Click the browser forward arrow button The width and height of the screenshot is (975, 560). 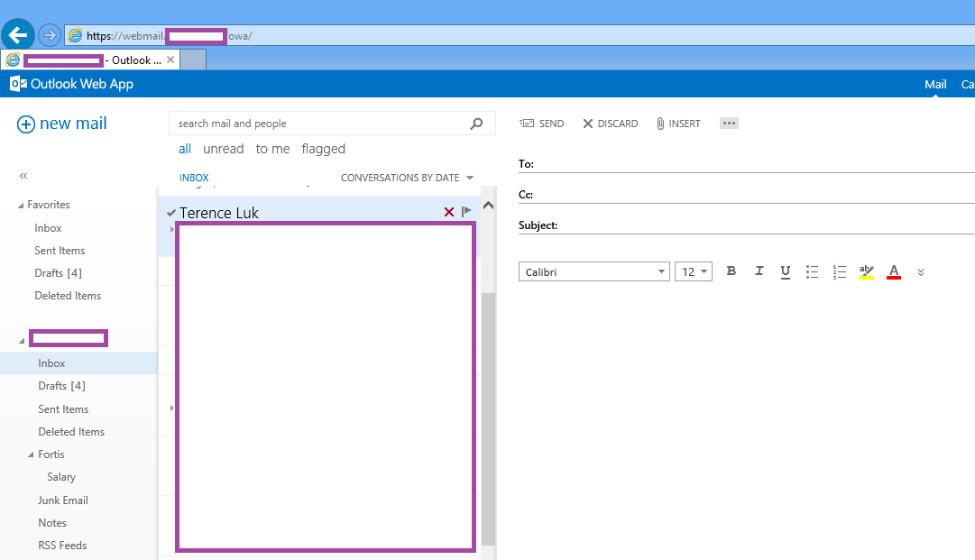tap(49, 35)
